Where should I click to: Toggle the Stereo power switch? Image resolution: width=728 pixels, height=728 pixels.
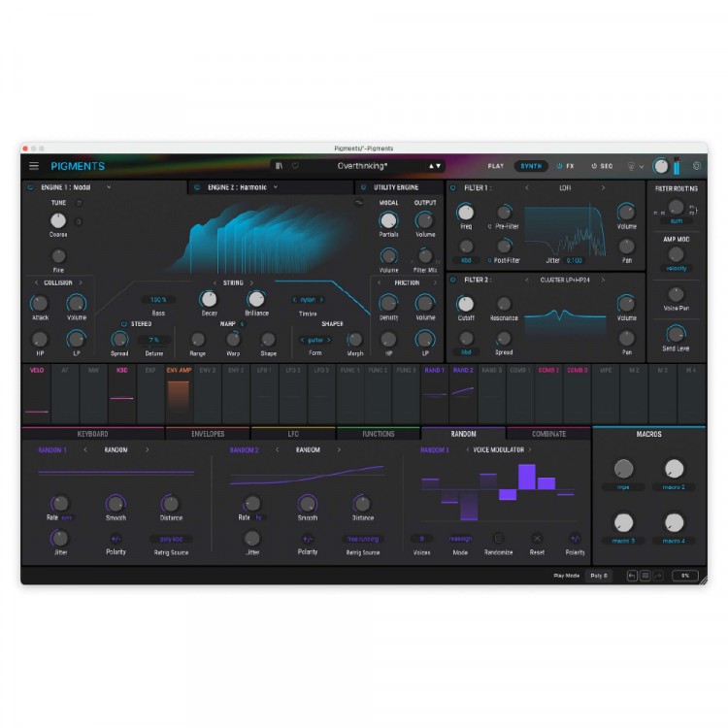coord(124,323)
